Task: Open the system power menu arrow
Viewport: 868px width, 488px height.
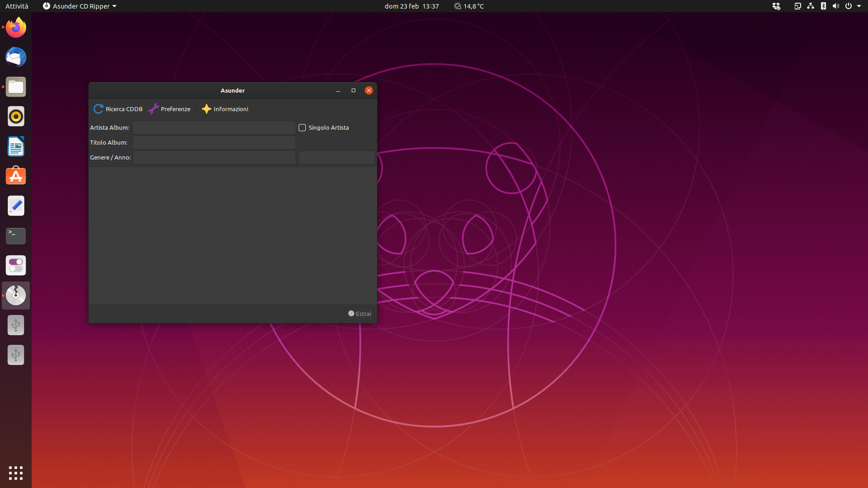Action: tap(859, 6)
